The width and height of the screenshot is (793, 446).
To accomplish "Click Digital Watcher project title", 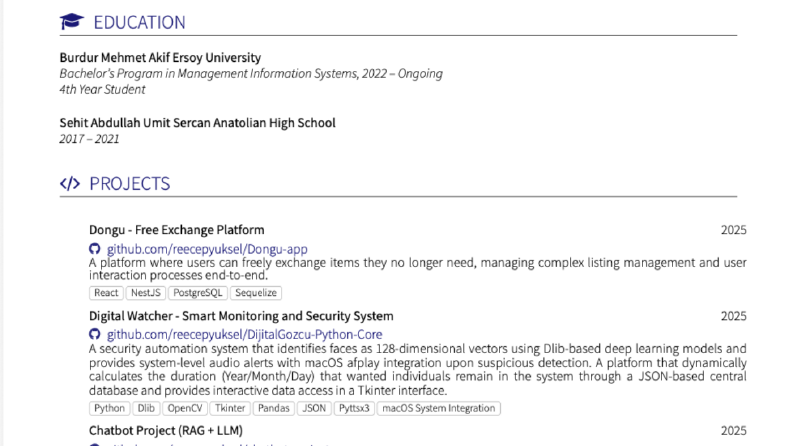I will (x=241, y=316).
